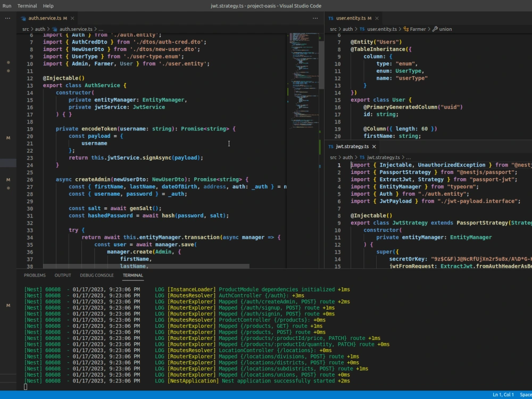532x399 pixels.
Task: Click the horizontal scrollbar under auth.service.ts code
Action: point(146,267)
